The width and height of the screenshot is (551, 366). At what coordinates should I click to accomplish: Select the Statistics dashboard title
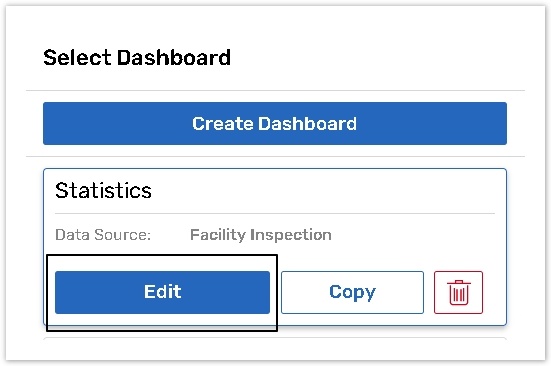pyautogui.click(x=103, y=191)
